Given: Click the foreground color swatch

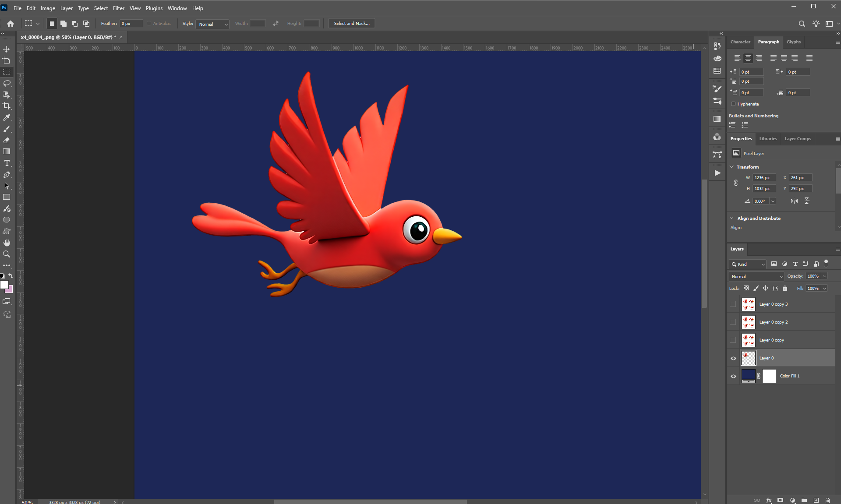Looking at the screenshot, I should click(x=4, y=285).
